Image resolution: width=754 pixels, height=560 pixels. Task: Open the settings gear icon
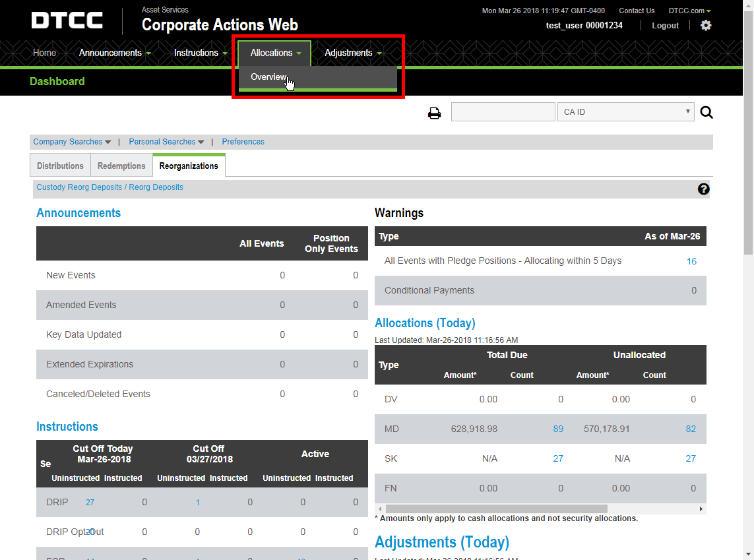(705, 26)
